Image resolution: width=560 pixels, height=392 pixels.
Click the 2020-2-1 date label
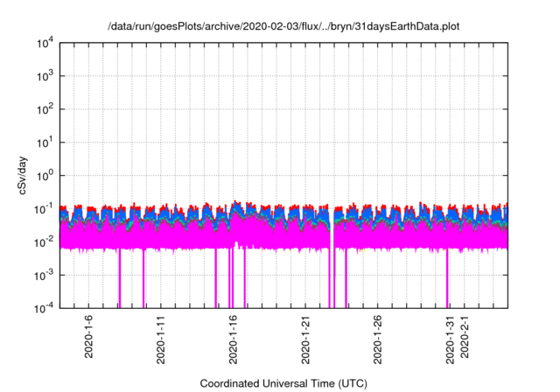coord(465,336)
